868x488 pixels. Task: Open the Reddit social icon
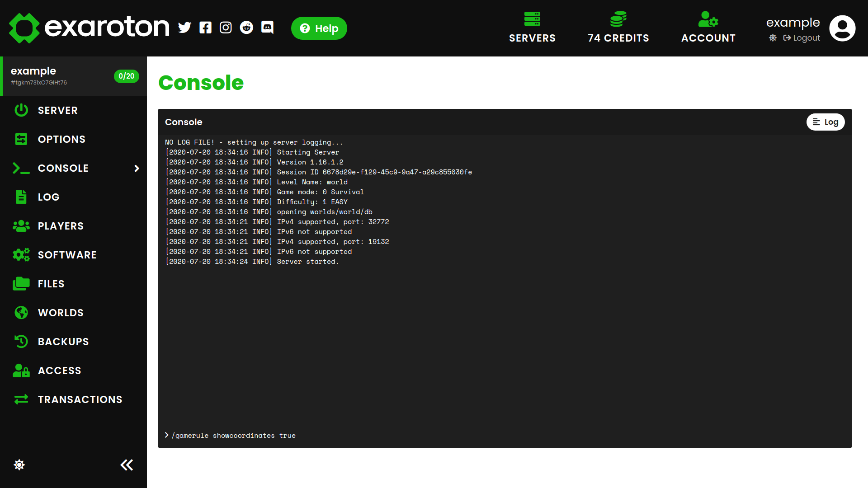246,28
